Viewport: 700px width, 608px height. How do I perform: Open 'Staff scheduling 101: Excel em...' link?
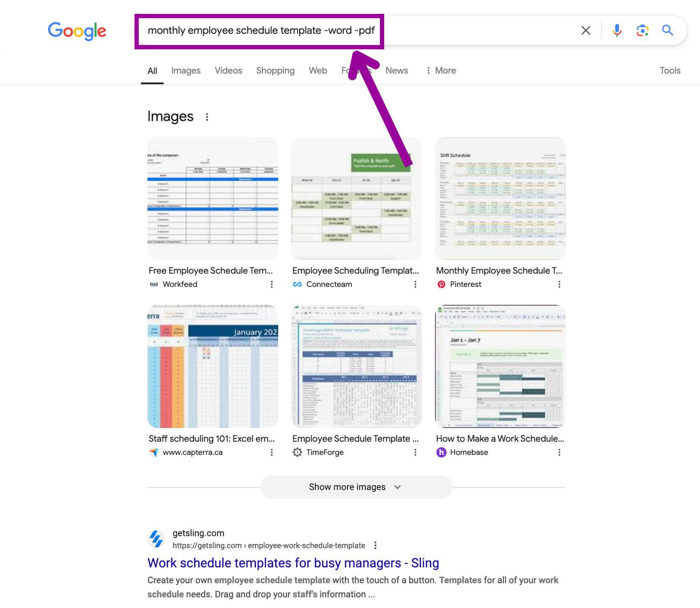[x=212, y=439]
